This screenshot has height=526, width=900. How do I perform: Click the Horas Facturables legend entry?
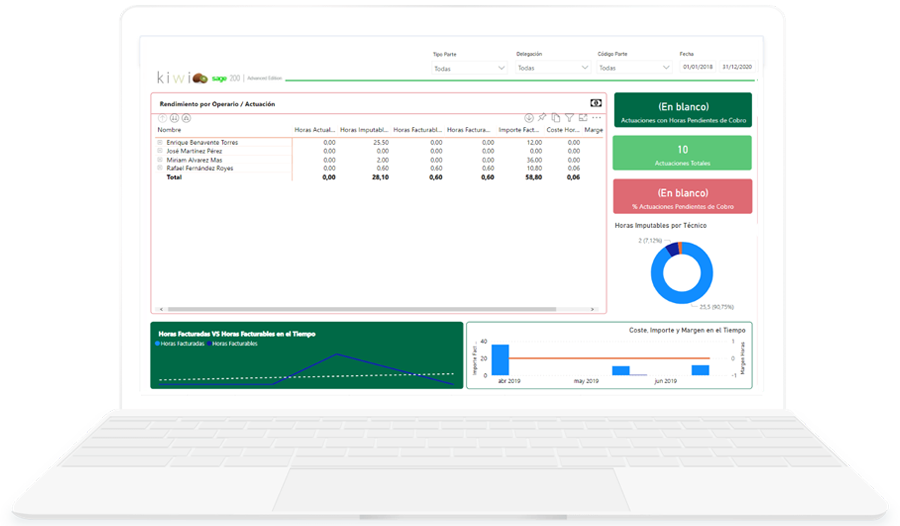(233, 343)
